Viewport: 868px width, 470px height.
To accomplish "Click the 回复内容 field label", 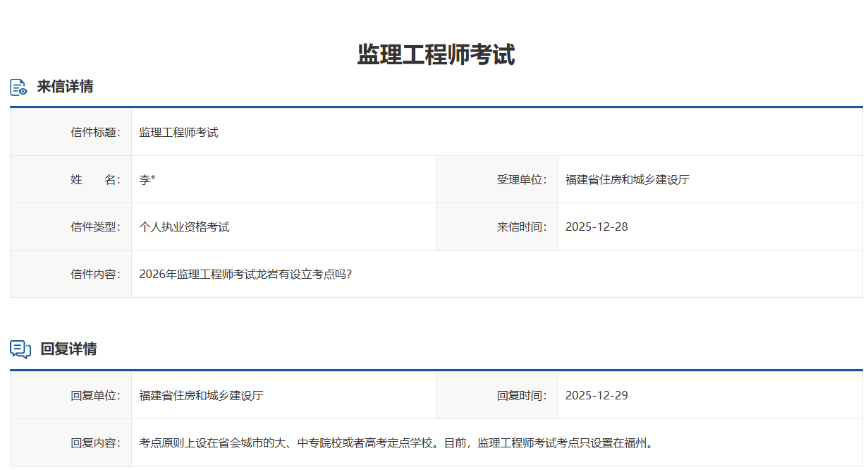I will click(x=96, y=443).
